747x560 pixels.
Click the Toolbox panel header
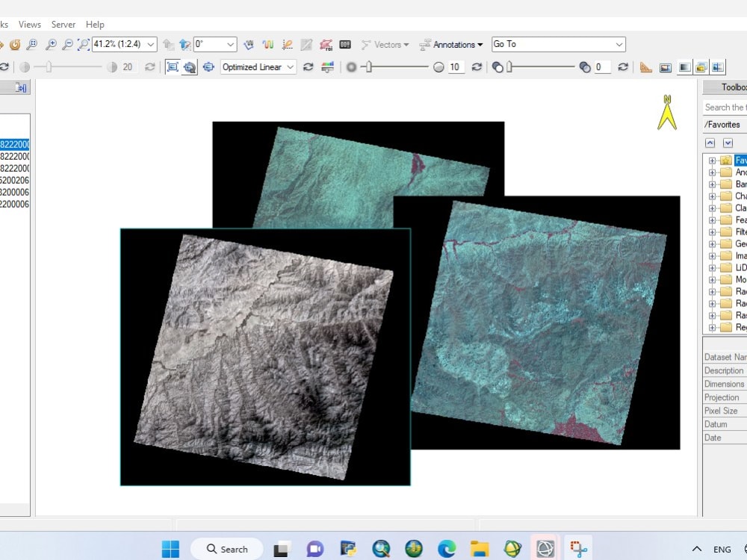(725, 87)
